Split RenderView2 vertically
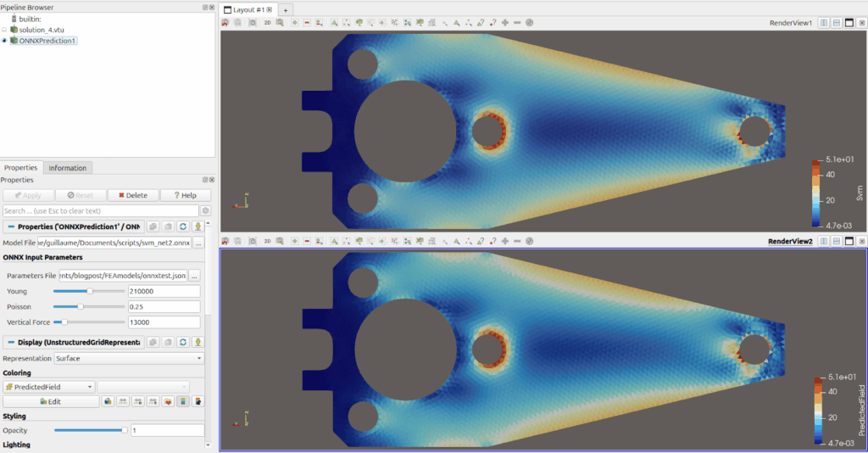Viewport: 868px width, 453px height. [836, 242]
